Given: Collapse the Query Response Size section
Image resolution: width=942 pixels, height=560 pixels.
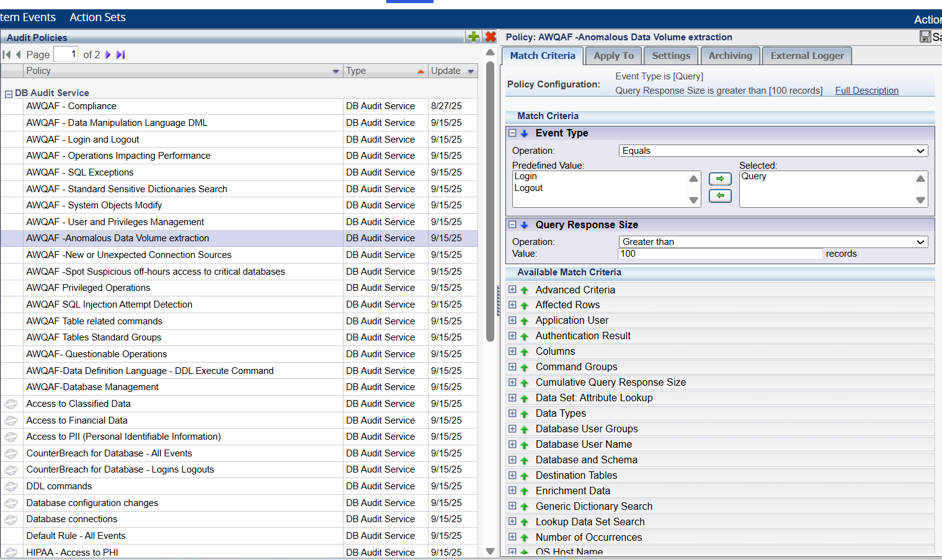Looking at the screenshot, I should tap(512, 225).
